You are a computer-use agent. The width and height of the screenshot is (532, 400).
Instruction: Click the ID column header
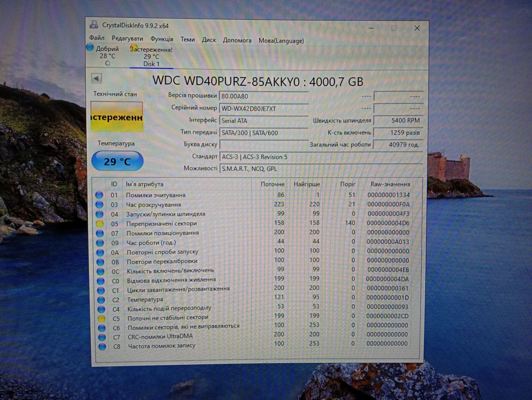(x=114, y=184)
